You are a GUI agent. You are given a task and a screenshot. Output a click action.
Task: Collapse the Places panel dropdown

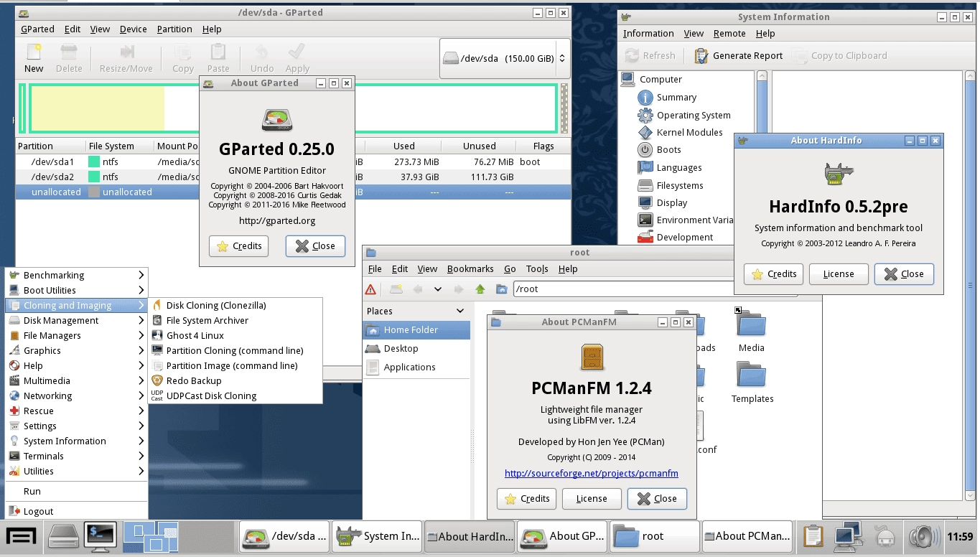coord(460,311)
